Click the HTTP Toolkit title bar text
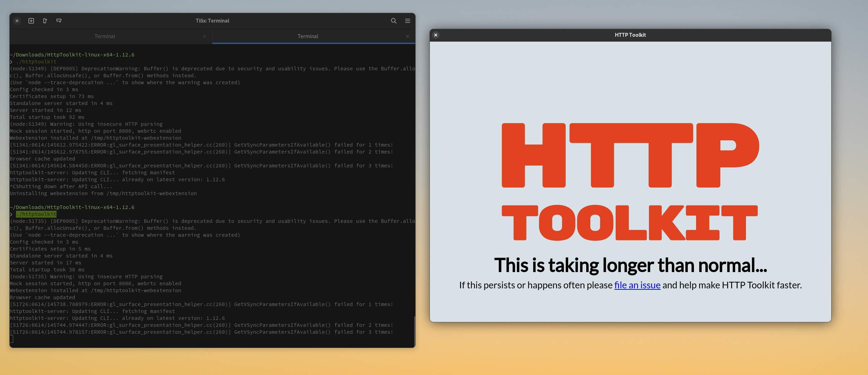The height and width of the screenshot is (375, 868). (x=630, y=35)
